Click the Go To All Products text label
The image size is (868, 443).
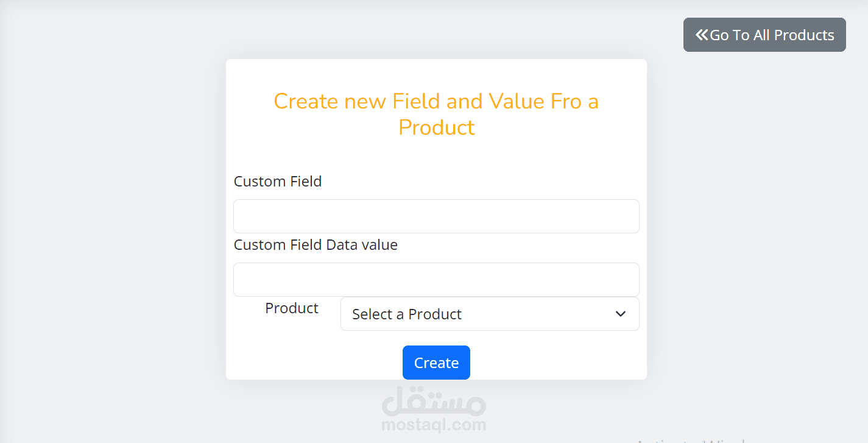click(x=772, y=35)
